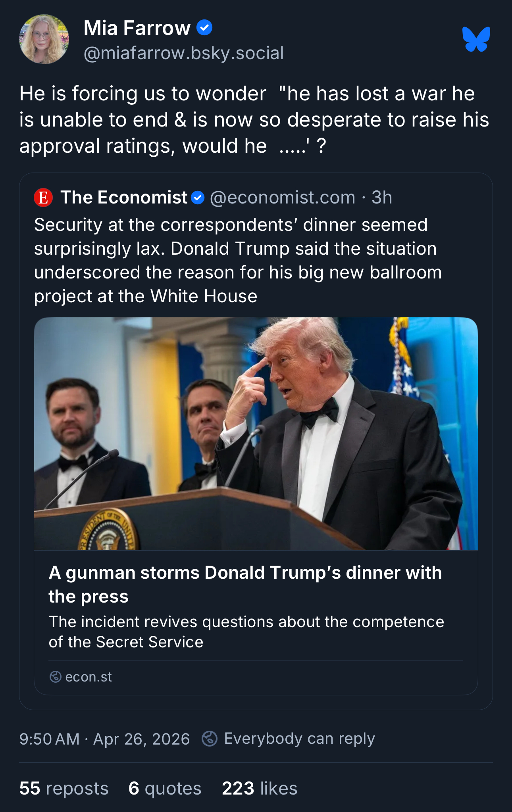Click the Bluesky butterfly logo
The image size is (512, 812).
pos(476,39)
